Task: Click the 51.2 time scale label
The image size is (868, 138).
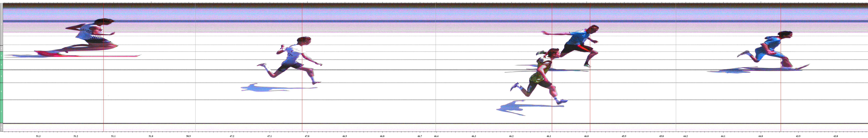Action: 76,136
